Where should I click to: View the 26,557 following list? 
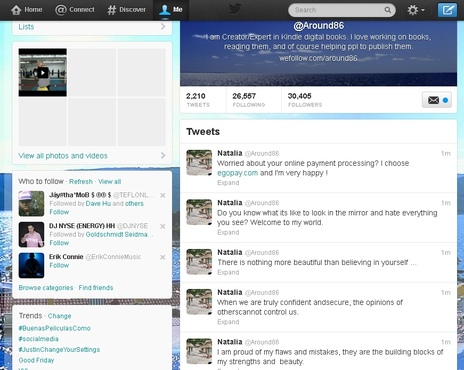click(x=249, y=100)
